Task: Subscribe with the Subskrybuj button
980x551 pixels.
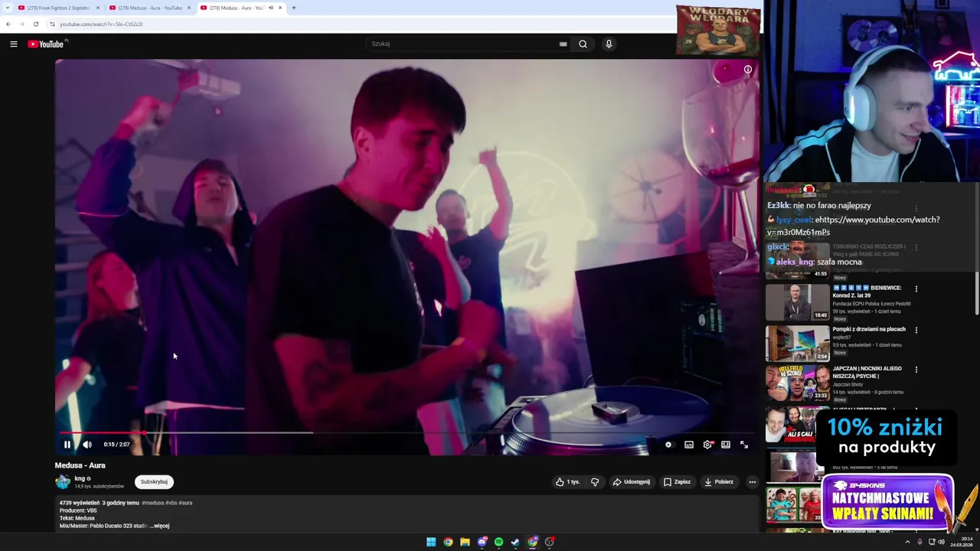Action: pos(154,482)
